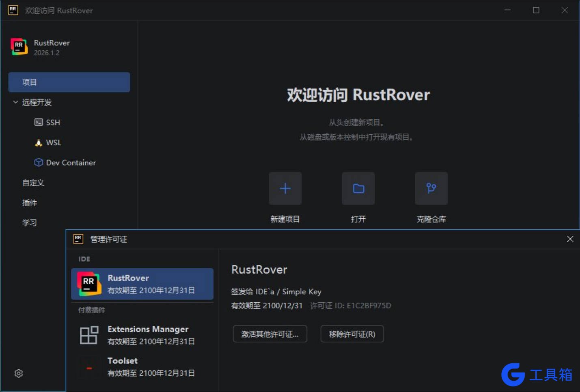Click the 2026.1.2 version text
The image size is (580, 392).
[x=47, y=53]
